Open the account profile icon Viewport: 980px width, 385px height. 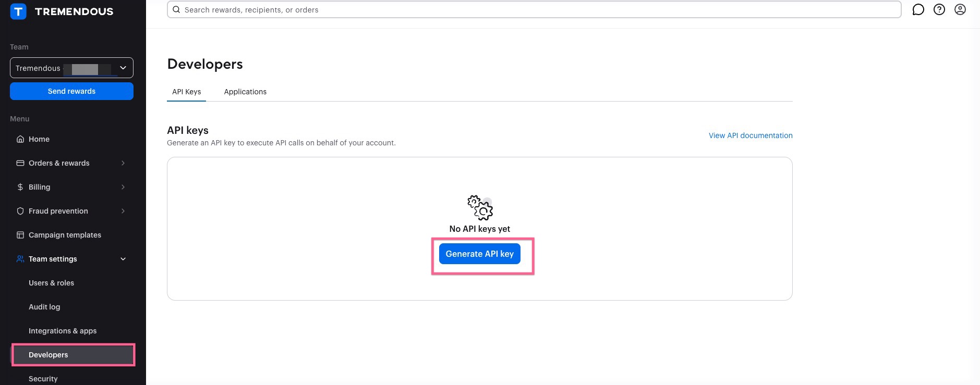[x=960, y=9]
